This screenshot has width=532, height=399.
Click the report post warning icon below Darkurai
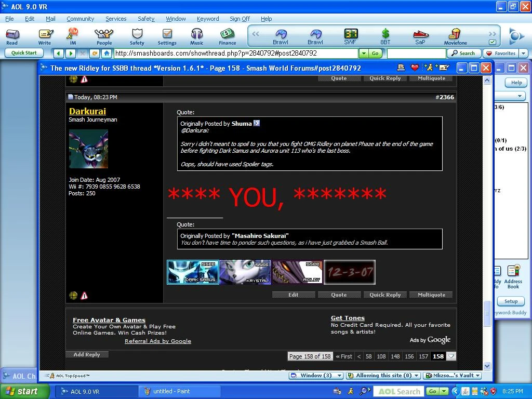[x=84, y=296]
